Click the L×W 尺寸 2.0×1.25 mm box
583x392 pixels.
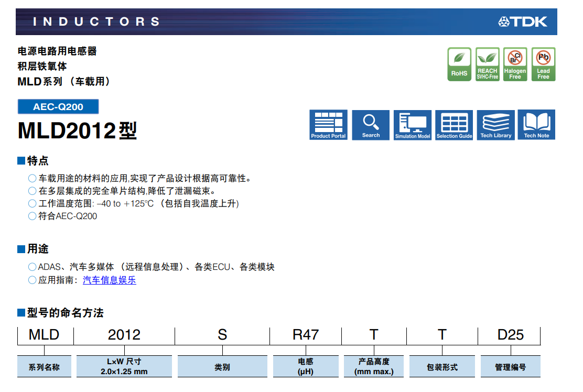[x=124, y=366]
